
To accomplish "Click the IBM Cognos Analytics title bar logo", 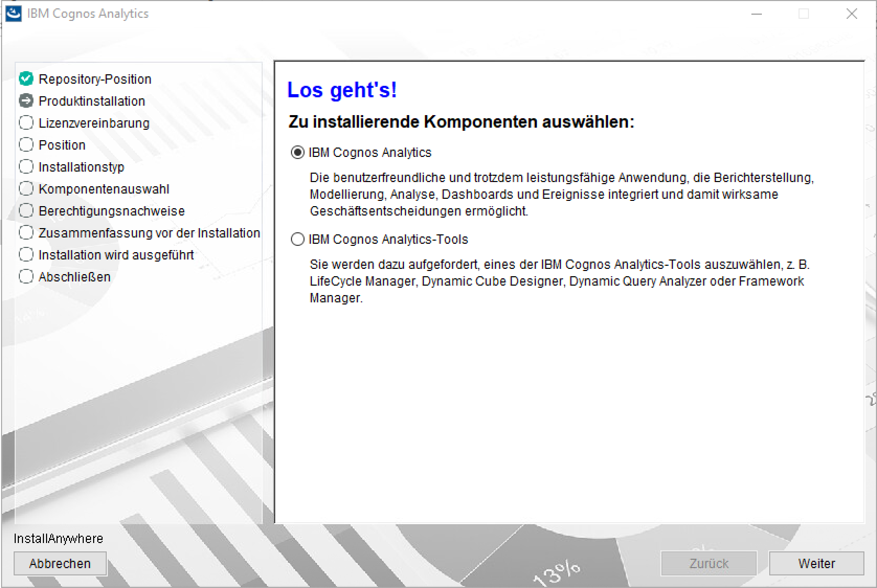I will point(13,14).
